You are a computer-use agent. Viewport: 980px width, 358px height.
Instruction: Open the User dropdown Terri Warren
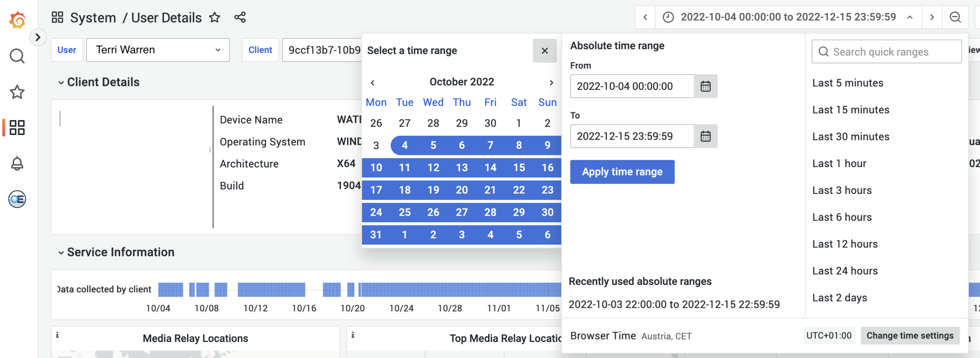[x=158, y=50]
